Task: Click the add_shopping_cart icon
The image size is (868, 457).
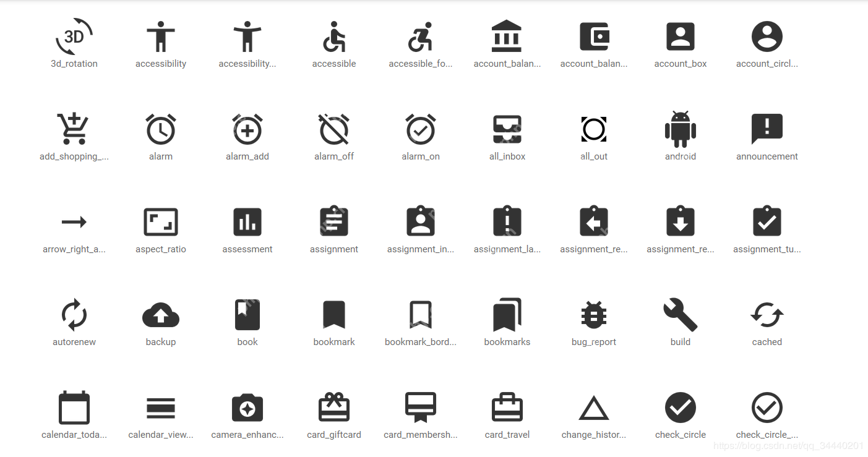Action: pos(74,129)
